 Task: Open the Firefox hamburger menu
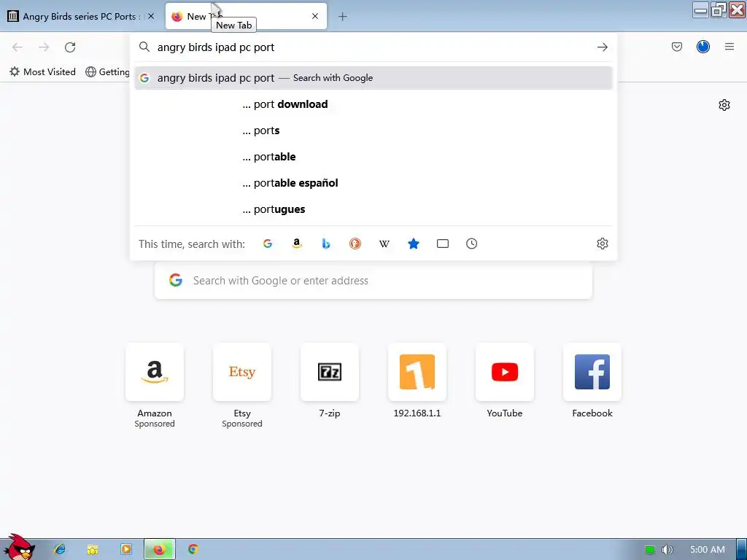[x=729, y=47]
